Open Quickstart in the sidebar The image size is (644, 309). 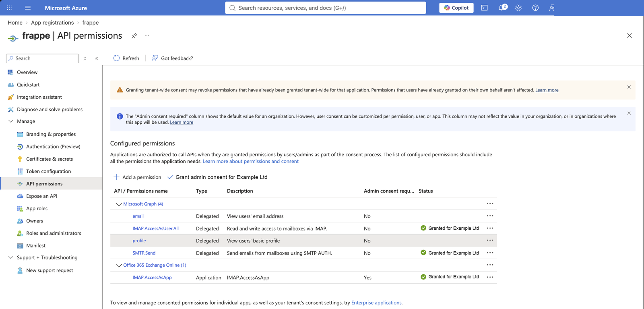coord(28,85)
